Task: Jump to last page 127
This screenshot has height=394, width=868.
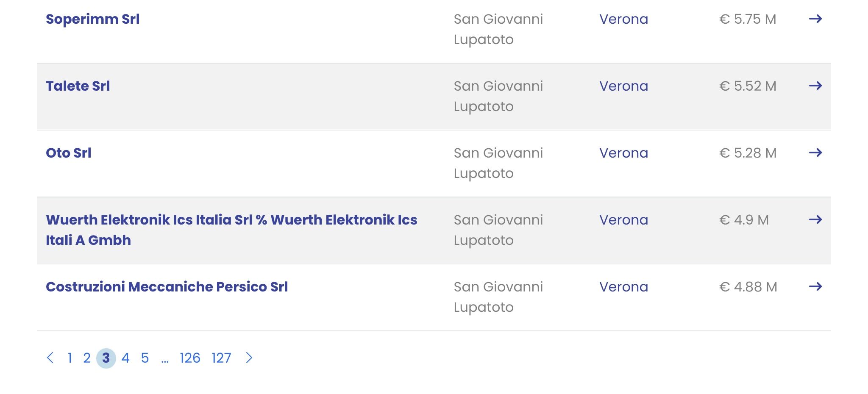Action: coord(221,358)
